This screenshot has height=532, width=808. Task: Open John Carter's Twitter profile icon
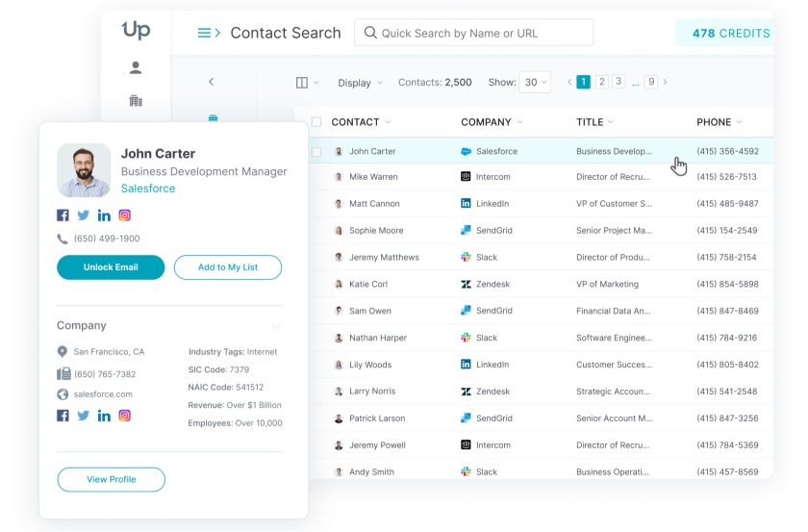click(83, 215)
